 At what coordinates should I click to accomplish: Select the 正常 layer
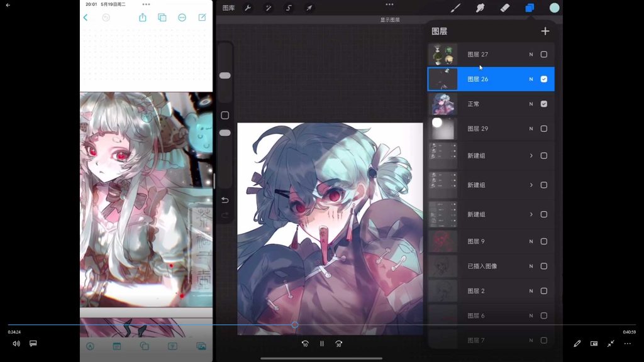(491, 104)
